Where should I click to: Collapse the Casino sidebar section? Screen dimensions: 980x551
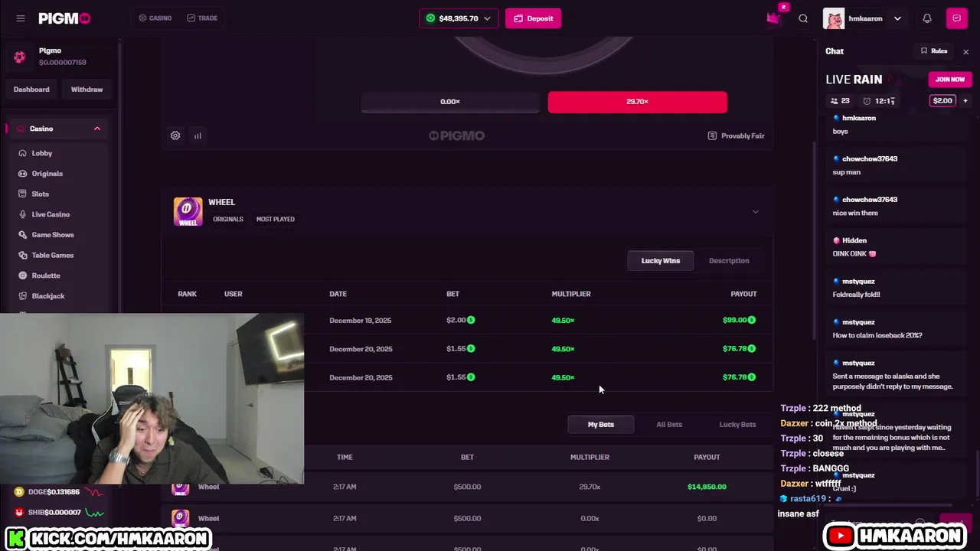[x=97, y=129]
